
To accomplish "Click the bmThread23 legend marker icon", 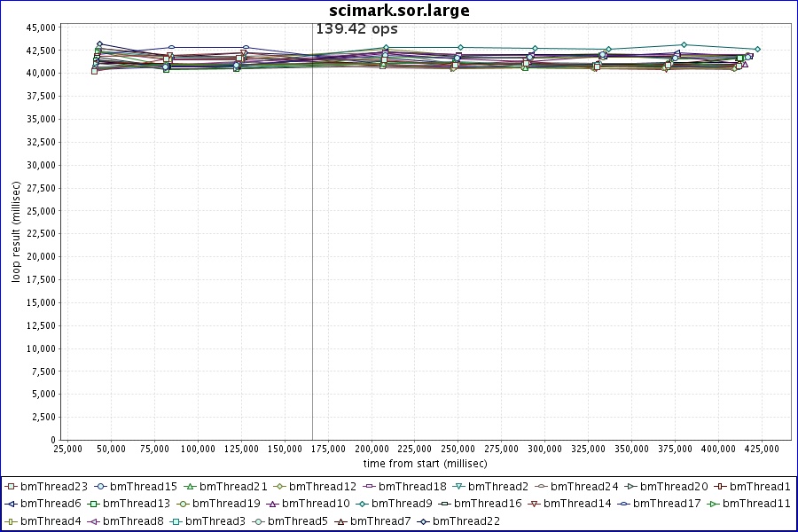I will (x=11, y=486).
